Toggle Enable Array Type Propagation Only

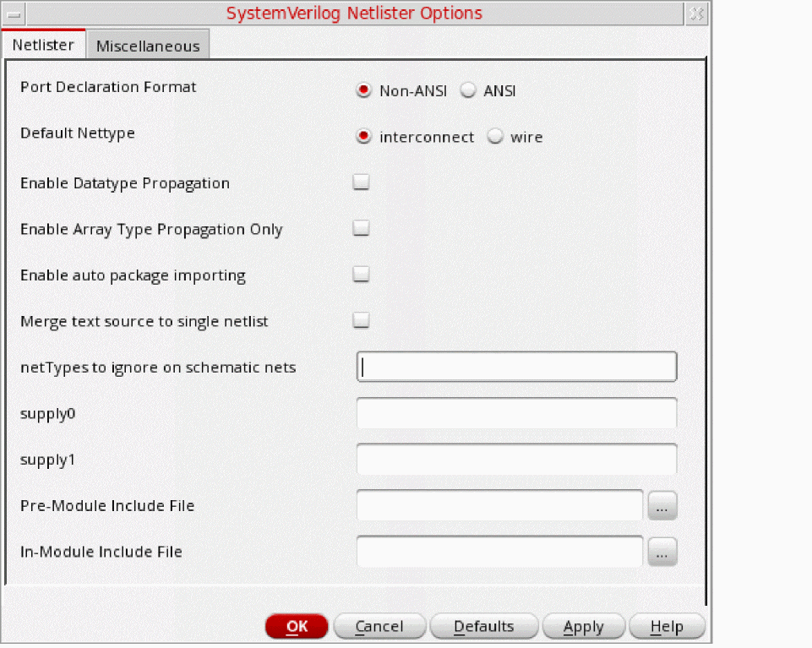[x=362, y=228]
